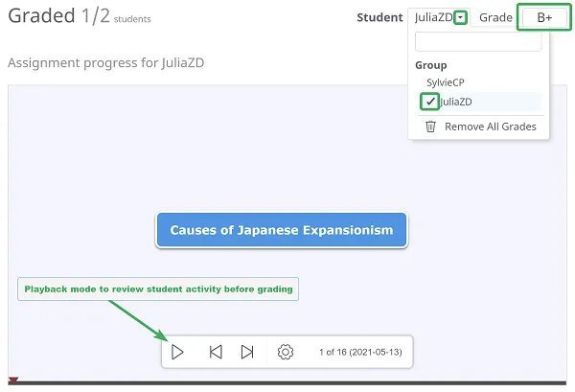Click the checkmark beside JuliaZD
575x392 pixels.
point(430,102)
